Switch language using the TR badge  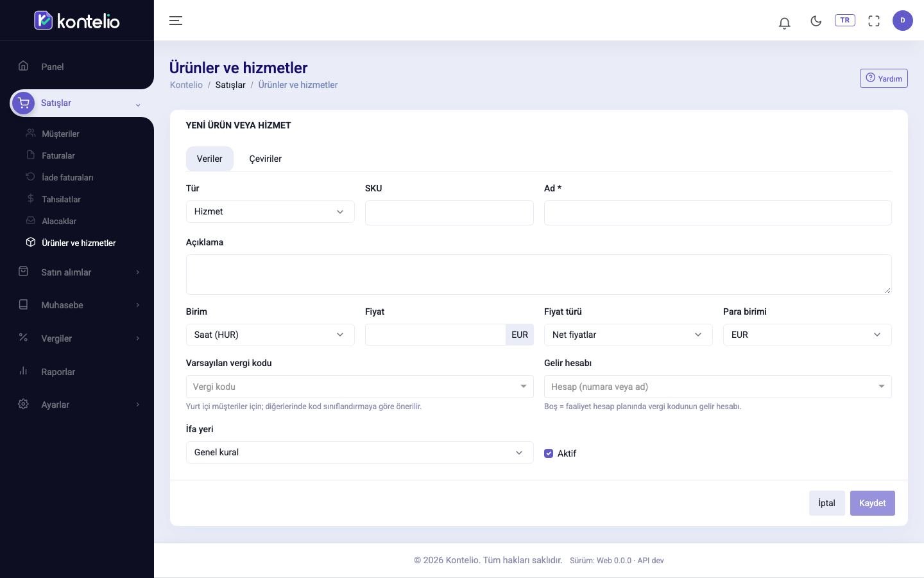pyautogui.click(x=844, y=20)
